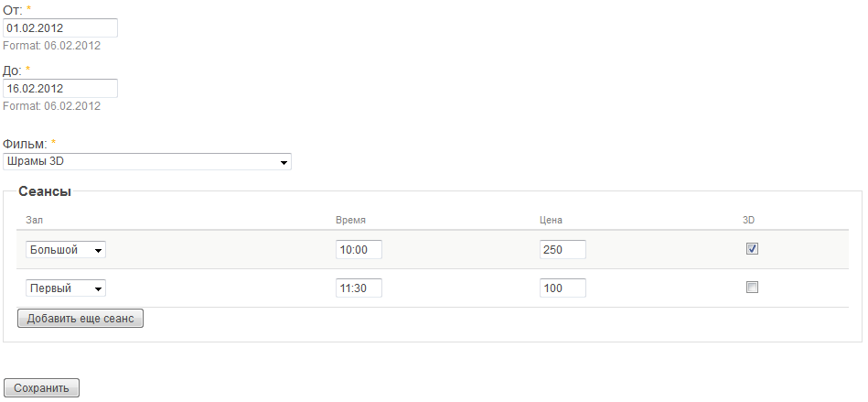The image size is (868, 402).
Task: Click the Сеансы section legend
Action: click(x=45, y=192)
